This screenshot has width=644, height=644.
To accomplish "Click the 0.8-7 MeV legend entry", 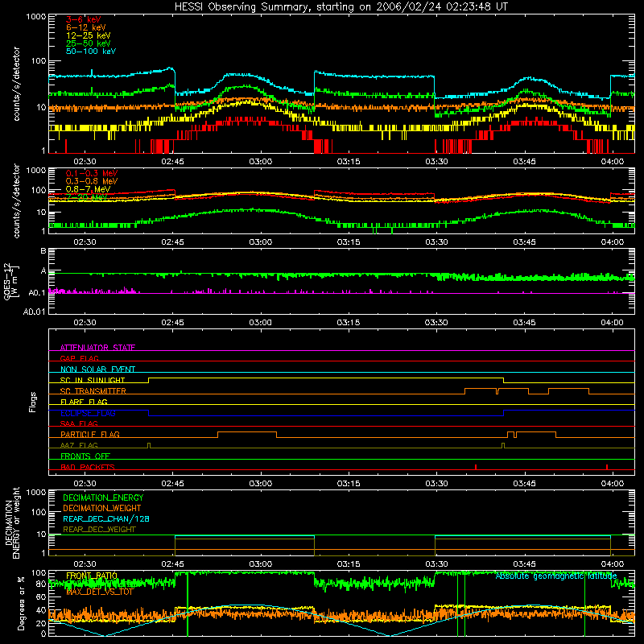I will [88, 189].
